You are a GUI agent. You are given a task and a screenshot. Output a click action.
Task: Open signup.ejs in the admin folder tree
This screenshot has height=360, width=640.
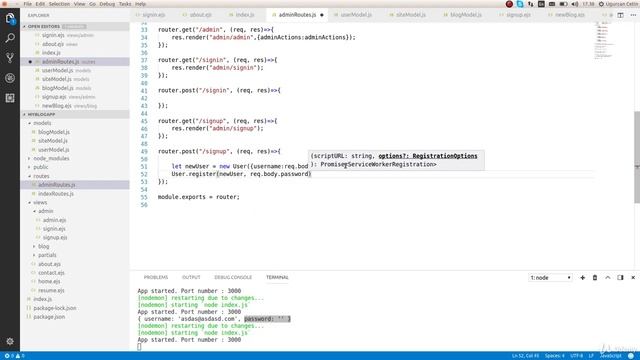(55, 238)
